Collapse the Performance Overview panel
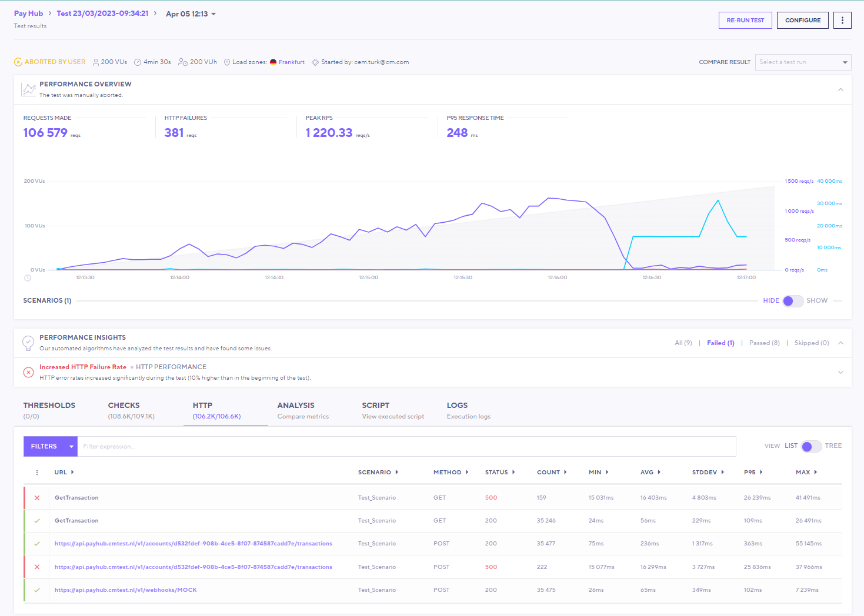This screenshot has height=616, width=864. [x=840, y=90]
